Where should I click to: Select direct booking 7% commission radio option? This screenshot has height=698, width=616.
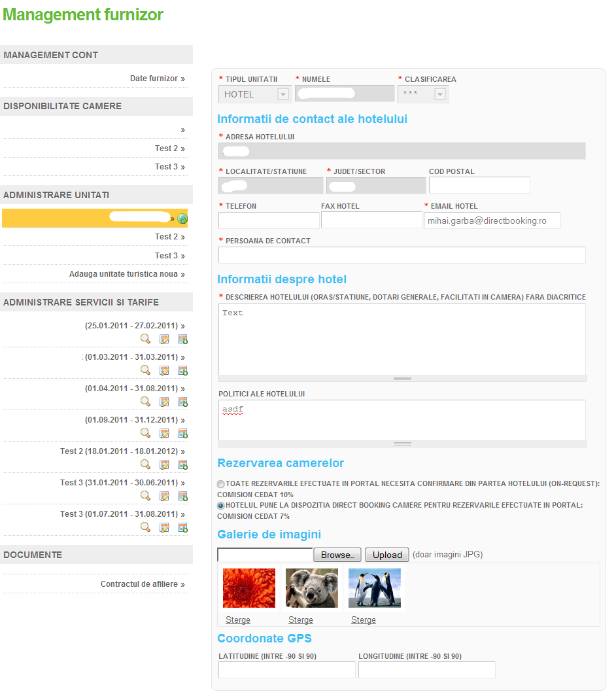[x=220, y=506]
